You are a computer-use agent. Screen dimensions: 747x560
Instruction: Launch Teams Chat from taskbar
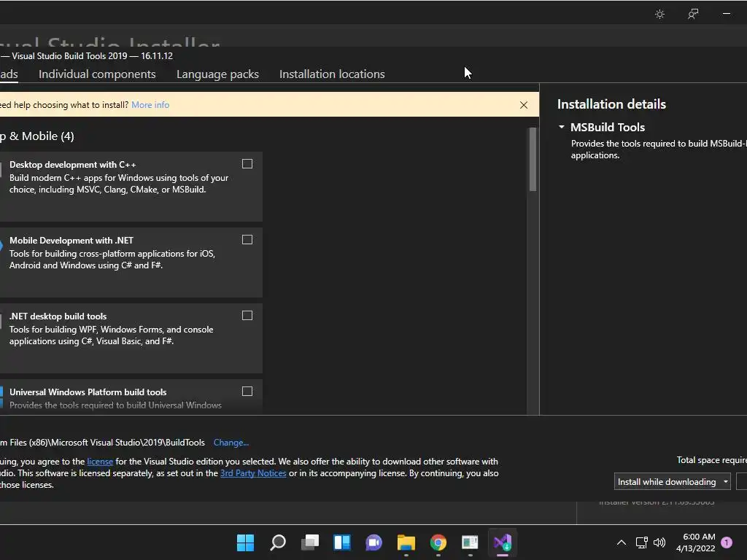click(x=374, y=542)
